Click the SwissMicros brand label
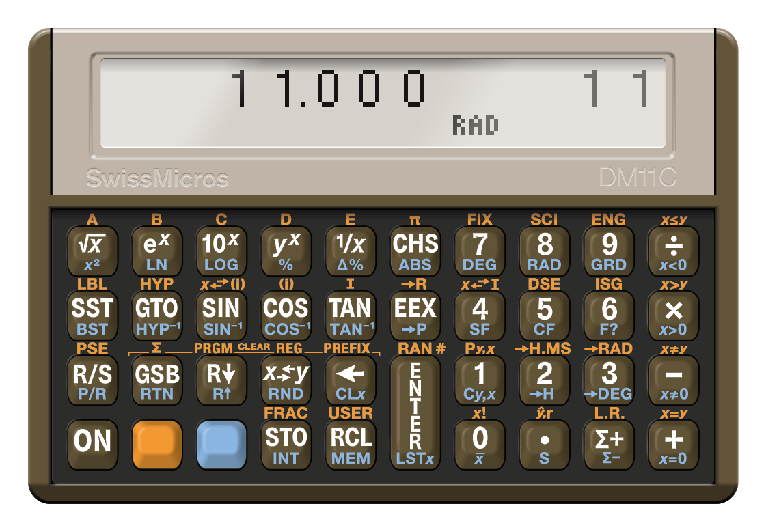The image size is (766, 532). click(157, 178)
